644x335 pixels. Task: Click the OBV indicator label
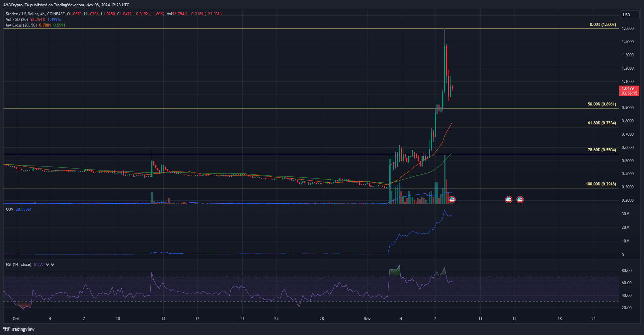10,209
